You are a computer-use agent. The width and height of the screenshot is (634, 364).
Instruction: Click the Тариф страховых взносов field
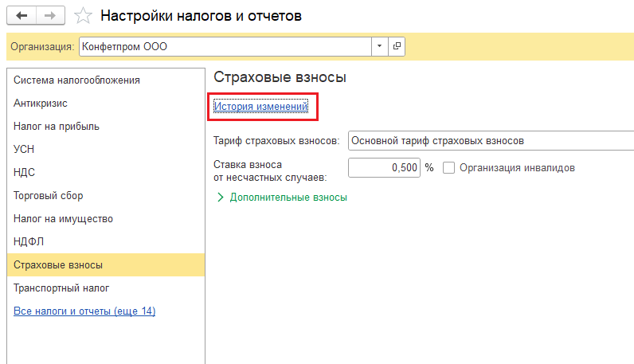pos(491,141)
